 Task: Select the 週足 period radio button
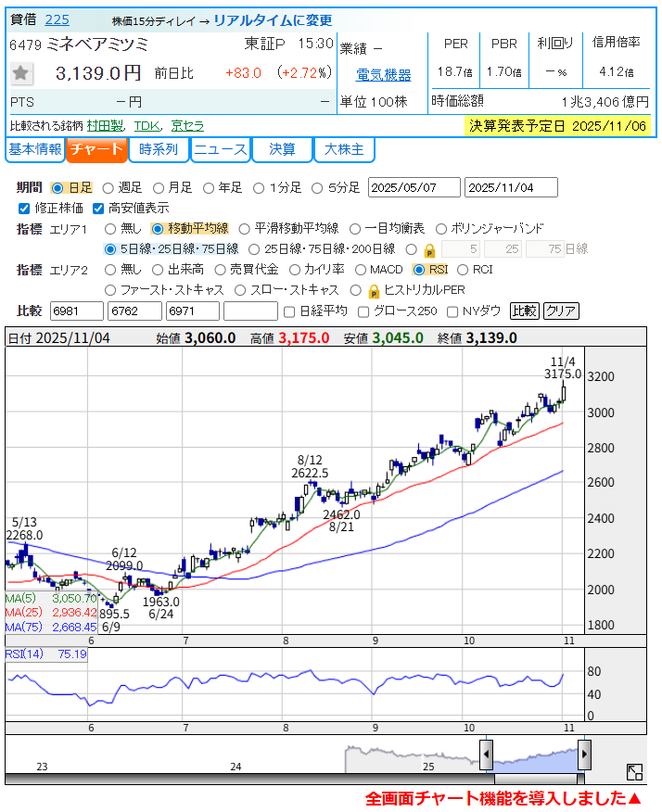coord(108,188)
